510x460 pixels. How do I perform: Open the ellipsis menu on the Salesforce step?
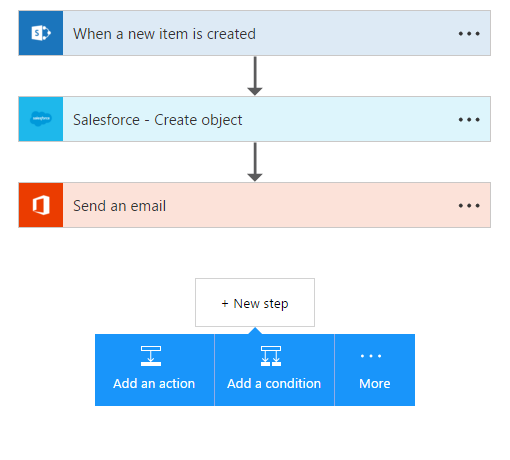[469, 119]
